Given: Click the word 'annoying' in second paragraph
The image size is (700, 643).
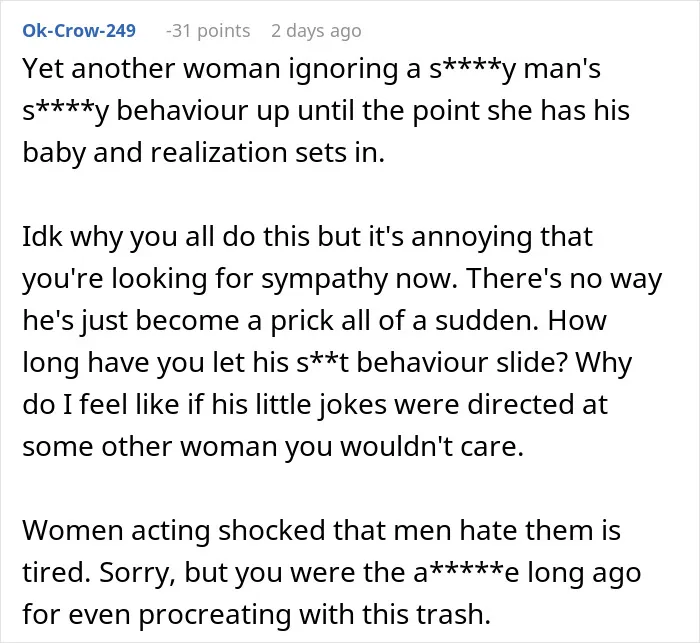Looking at the screenshot, I should (471, 238).
